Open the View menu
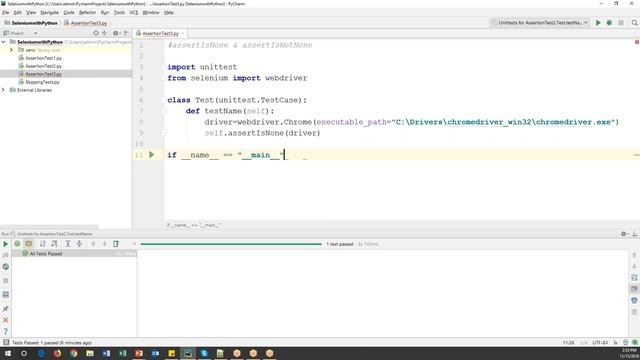640x360 pixels. [31, 13]
